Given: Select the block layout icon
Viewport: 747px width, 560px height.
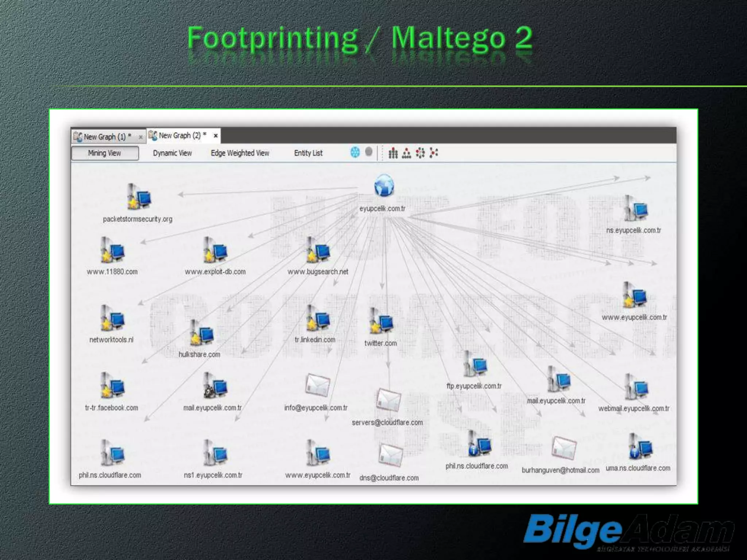Looking at the screenshot, I should pos(393,153).
